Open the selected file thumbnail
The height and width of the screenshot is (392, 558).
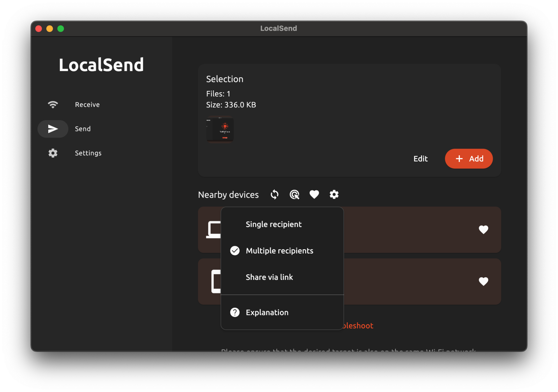tap(220, 129)
